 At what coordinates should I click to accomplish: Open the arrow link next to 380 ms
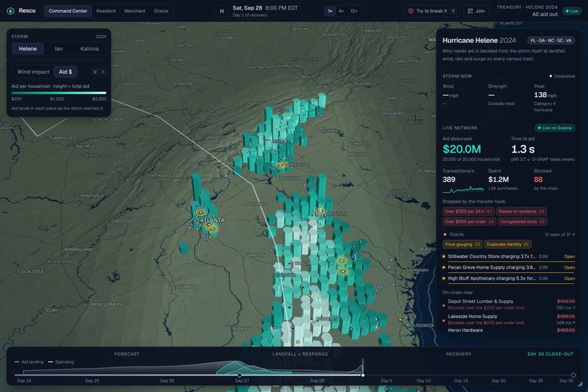coord(573,307)
